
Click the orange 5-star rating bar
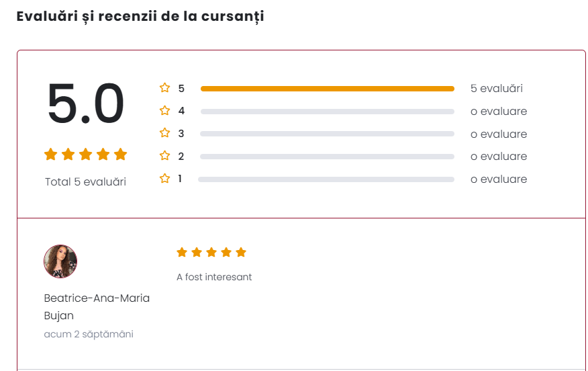pyautogui.click(x=327, y=89)
